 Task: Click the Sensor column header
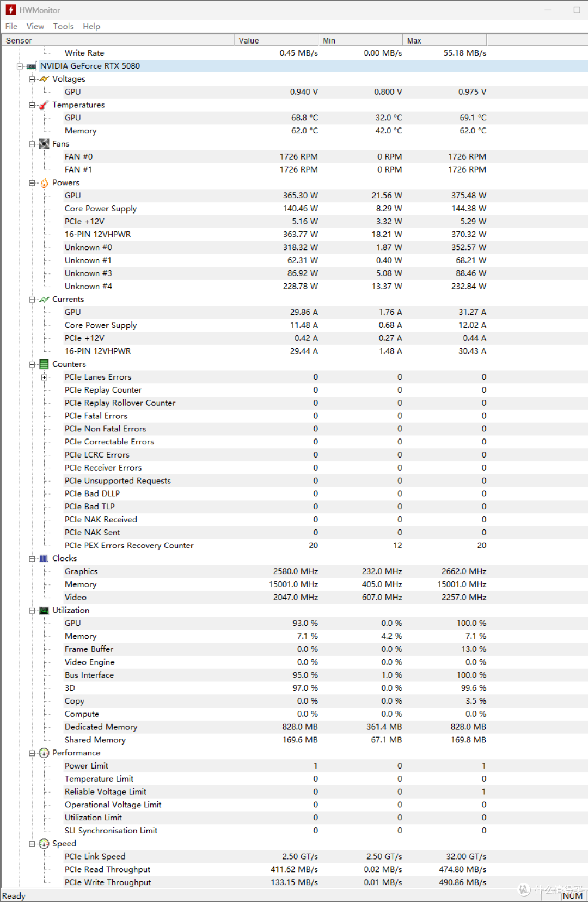pos(118,40)
